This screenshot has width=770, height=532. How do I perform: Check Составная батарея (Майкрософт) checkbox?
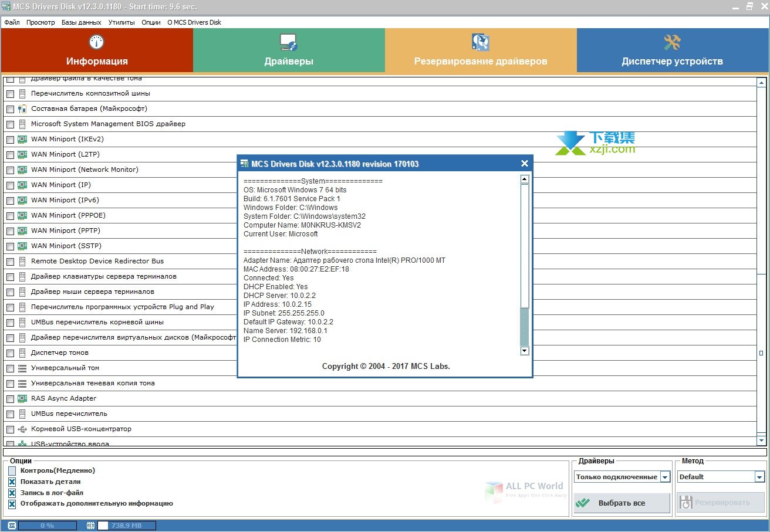coord(11,109)
